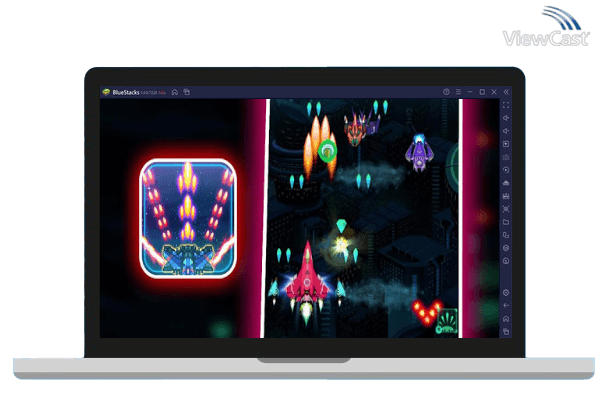Open BlueStacks settings gear in sidebar
This screenshot has height=414, width=602.
[x=506, y=293]
